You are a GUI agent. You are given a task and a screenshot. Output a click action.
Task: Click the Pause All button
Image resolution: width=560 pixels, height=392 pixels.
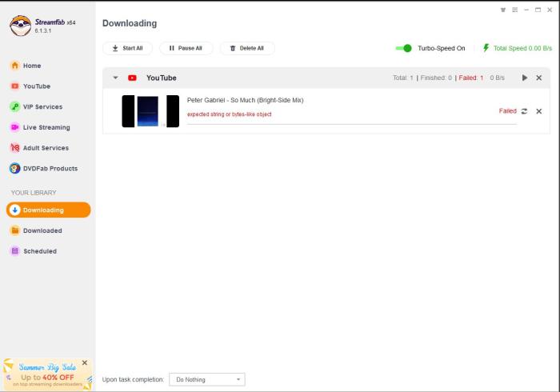pos(186,48)
